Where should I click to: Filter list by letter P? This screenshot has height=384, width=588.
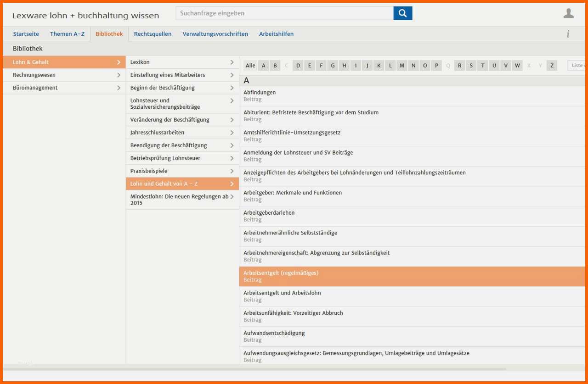coord(436,66)
